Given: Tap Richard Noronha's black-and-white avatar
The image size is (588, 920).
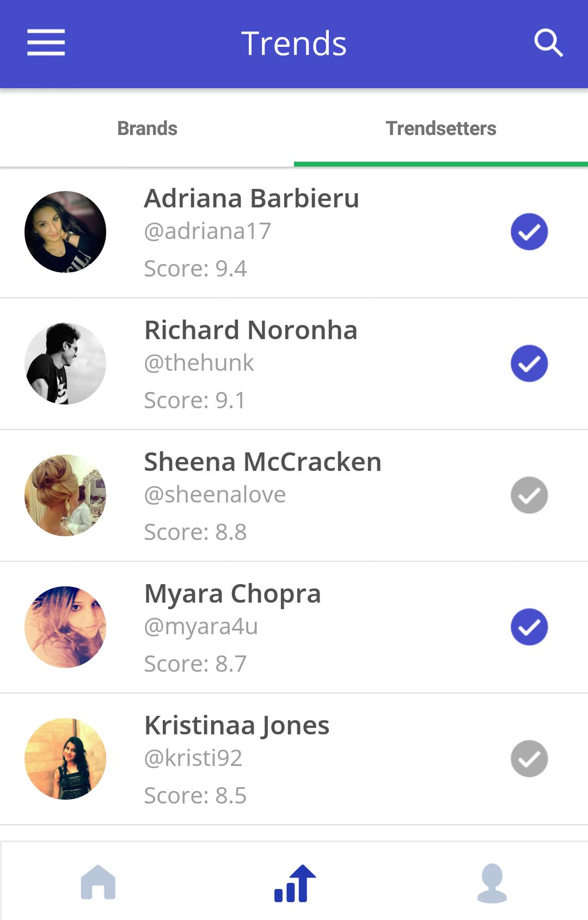Looking at the screenshot, I should pyautogui.click(x=65, y=364).
